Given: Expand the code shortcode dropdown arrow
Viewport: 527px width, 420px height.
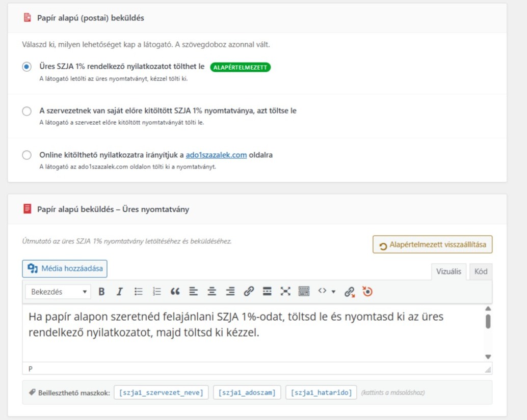Looking at the screenshot, I should point(333,292).
